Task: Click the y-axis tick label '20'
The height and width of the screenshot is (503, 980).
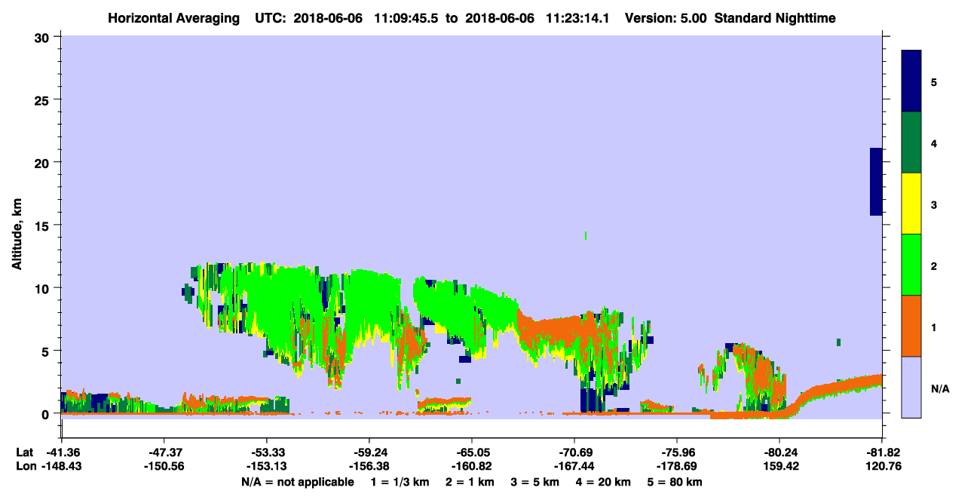Action: click(43, 162)
